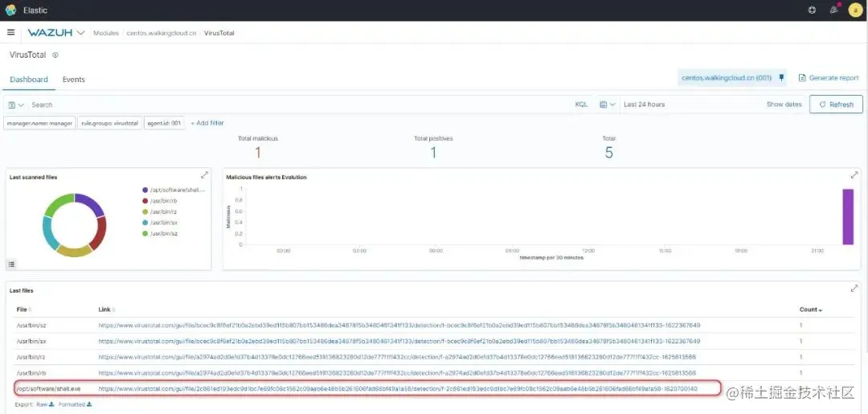Click the Elastic logo icon

[x=10, y=10]
